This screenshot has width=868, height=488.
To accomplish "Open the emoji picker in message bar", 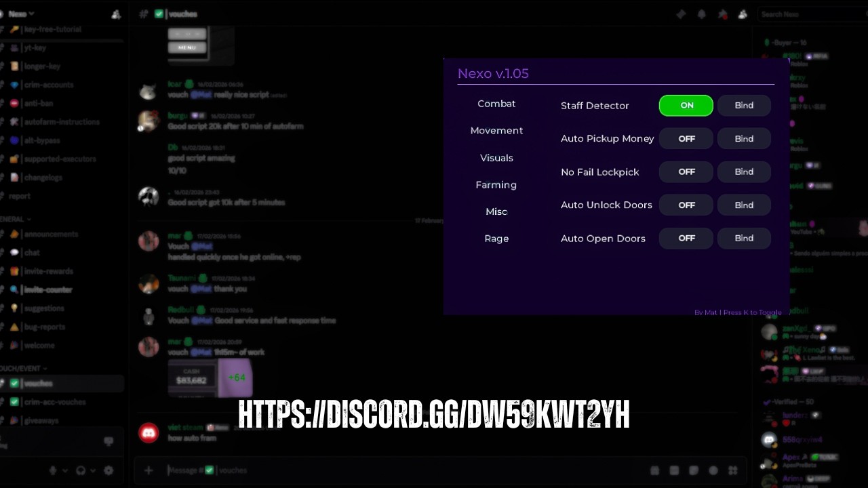I will [x=713, y=470].
